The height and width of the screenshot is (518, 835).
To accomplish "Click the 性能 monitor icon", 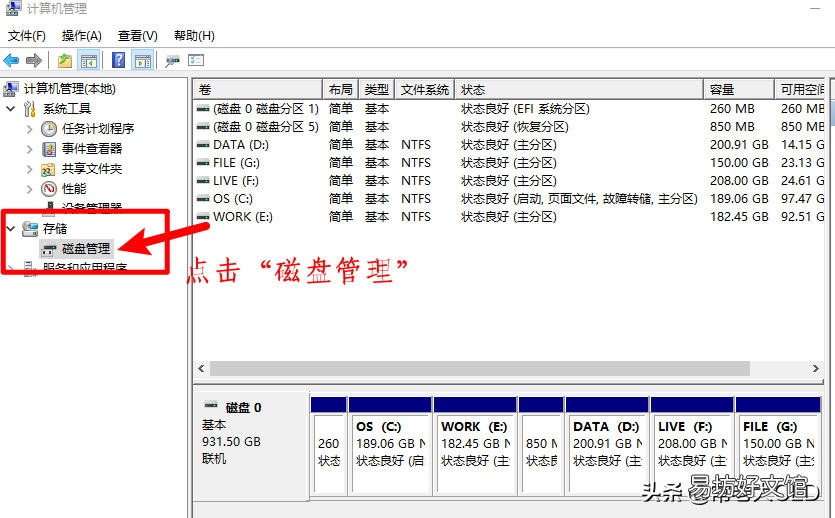I will (x=48, y=188).
